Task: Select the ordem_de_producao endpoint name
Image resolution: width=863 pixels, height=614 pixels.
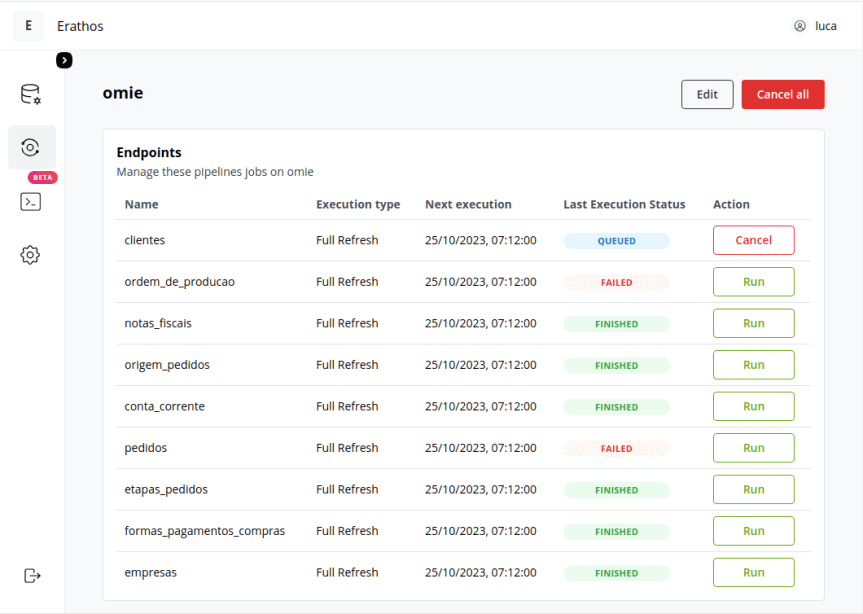Action: tap(179, 282)
